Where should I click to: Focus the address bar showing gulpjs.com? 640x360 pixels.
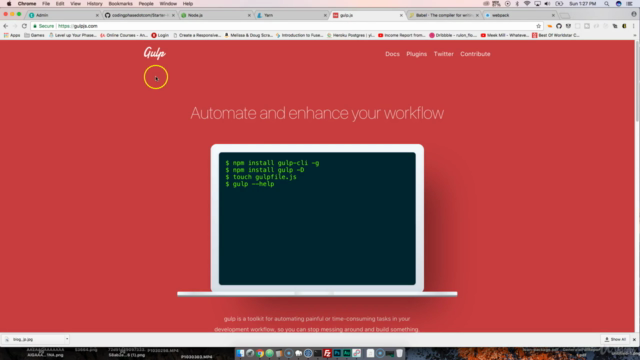pos(286,26)
